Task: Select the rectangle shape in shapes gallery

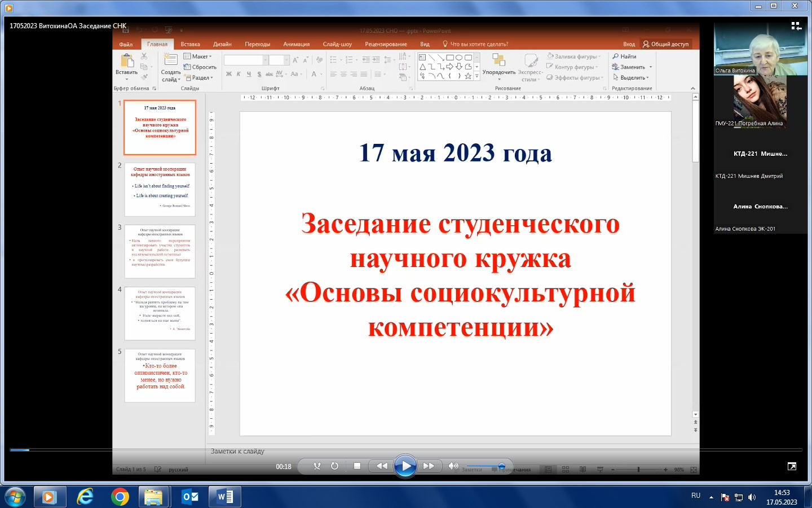Action: [x=449, y=58]
